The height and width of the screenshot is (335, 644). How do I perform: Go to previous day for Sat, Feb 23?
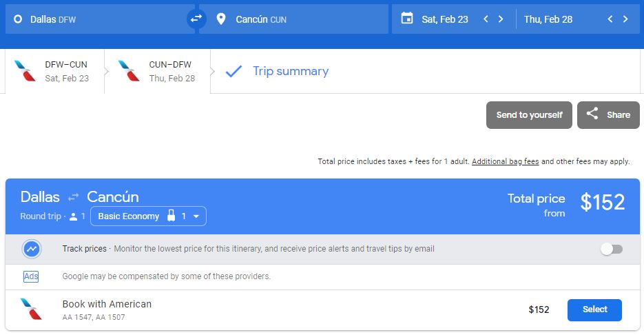coord(486,19)
